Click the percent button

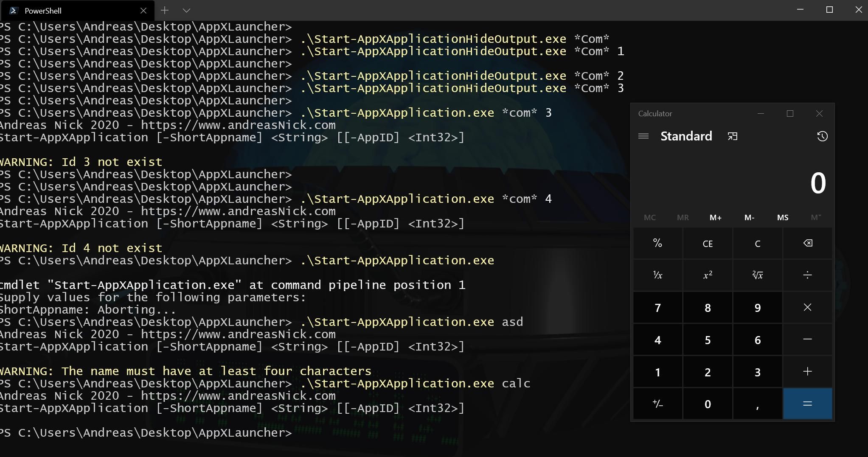[x=657, y=243]
